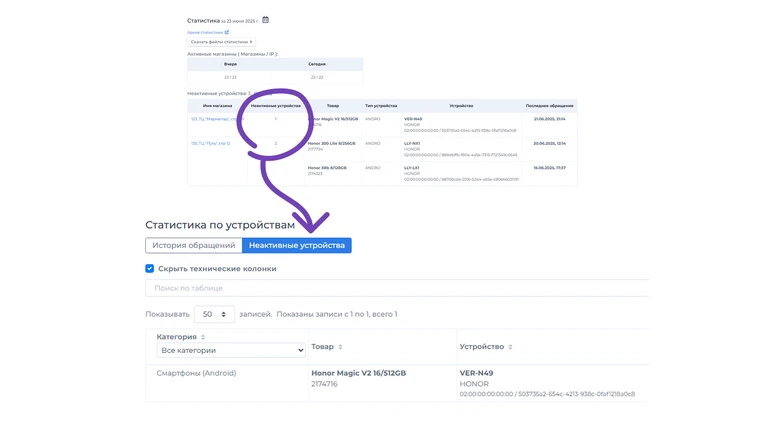Click the 'Сегодня' header in shops table
Image resolution: width=768 pixels, height=429 pixels.
[317, 64]
